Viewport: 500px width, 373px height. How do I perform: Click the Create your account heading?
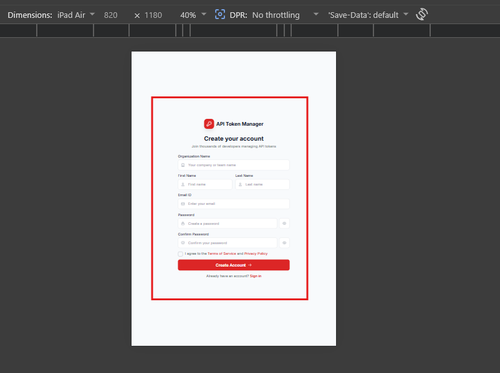234,139
